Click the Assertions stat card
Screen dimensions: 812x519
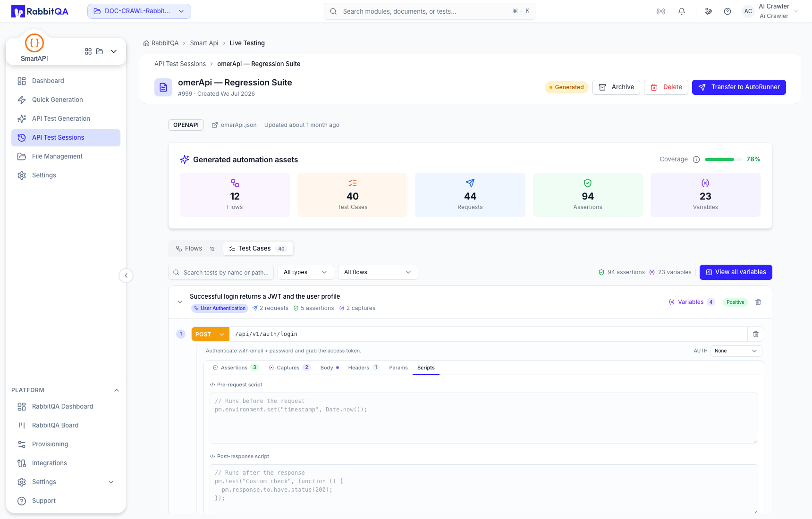click(x=588, y=195)
